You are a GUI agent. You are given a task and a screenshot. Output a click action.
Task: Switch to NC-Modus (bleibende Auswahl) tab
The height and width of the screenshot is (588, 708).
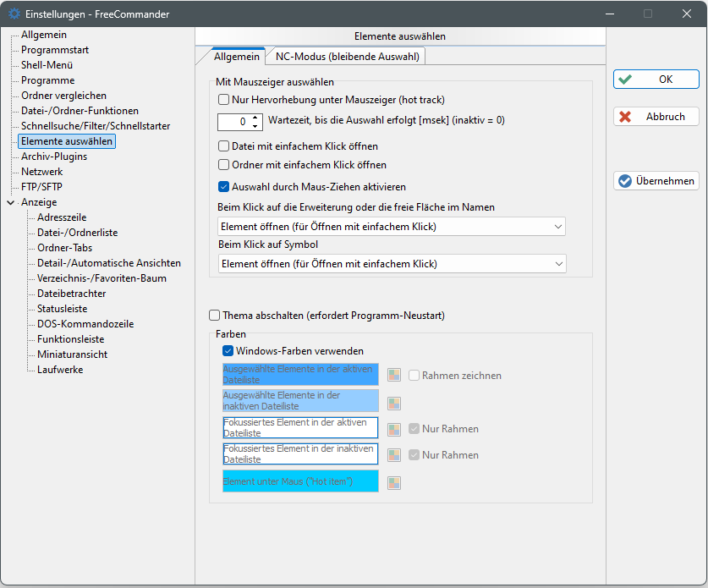(347, 57)
